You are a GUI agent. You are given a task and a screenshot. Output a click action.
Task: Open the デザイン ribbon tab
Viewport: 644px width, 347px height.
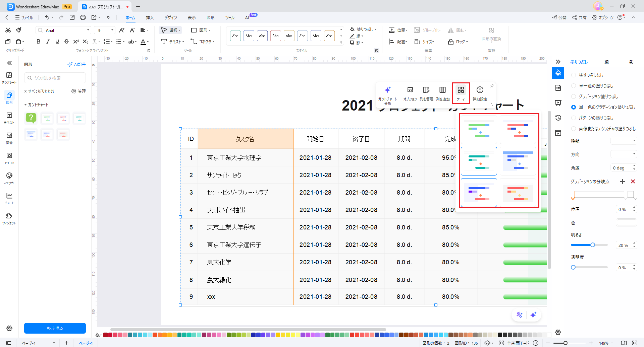click(x=170, y=17)
